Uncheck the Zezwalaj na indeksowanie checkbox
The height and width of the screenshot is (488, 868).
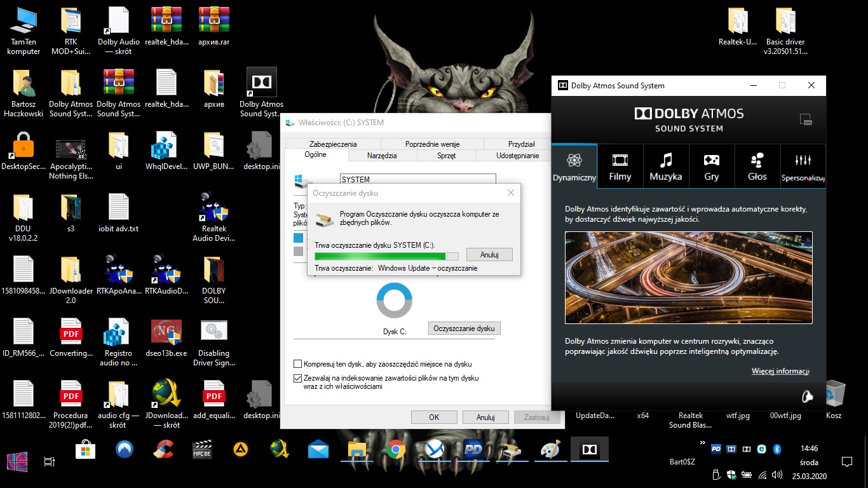coord(298,378)
